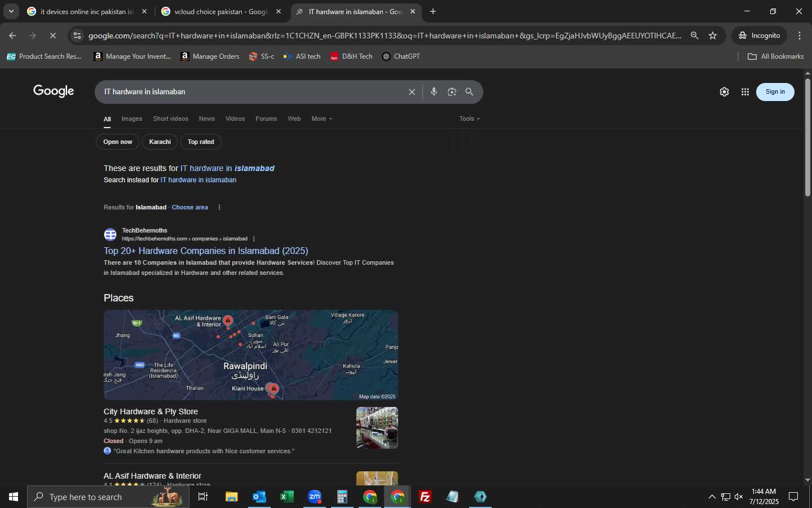Click the Sign in button
Screen dimensions: 812x508
[x=775, y=92]
